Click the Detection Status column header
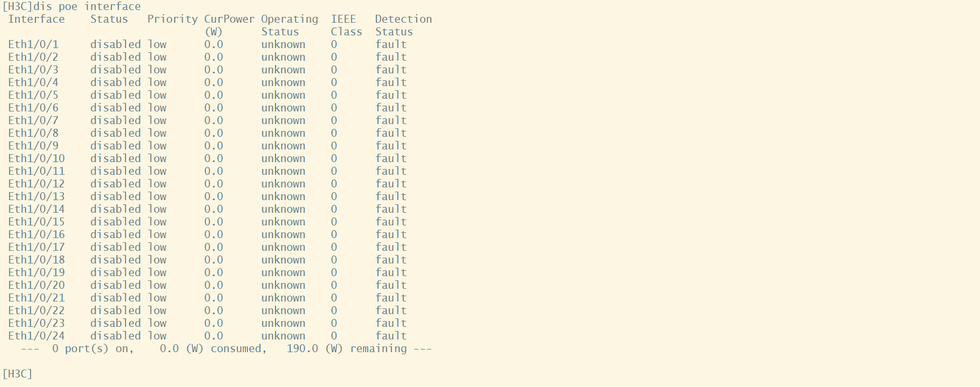The width and height of the screenshot is (980, 387). pyautogui.click(x=403, y=25)
